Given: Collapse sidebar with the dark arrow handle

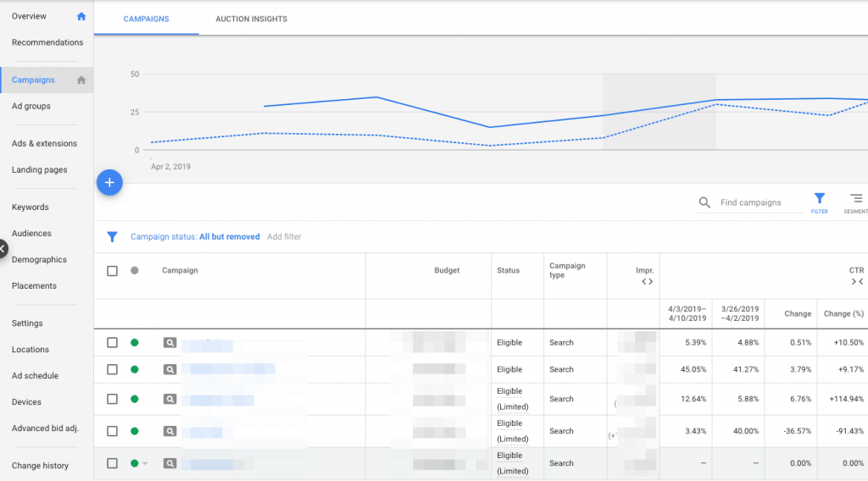Looking at the screenshot, I should (3, 249).
